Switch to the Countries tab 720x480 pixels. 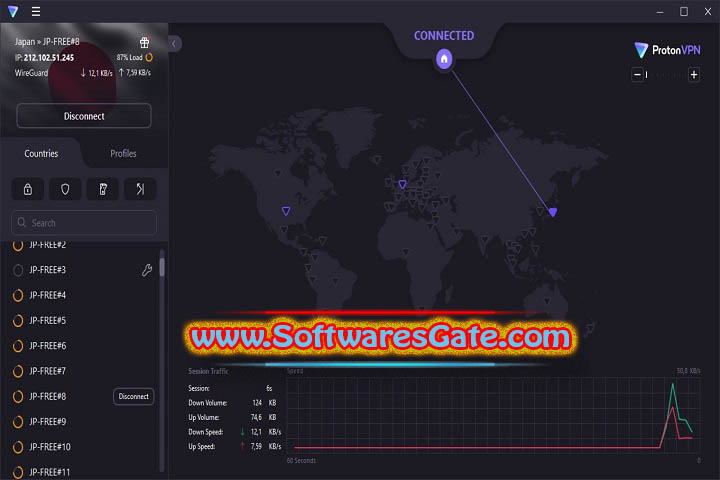(x=41, y=153)
